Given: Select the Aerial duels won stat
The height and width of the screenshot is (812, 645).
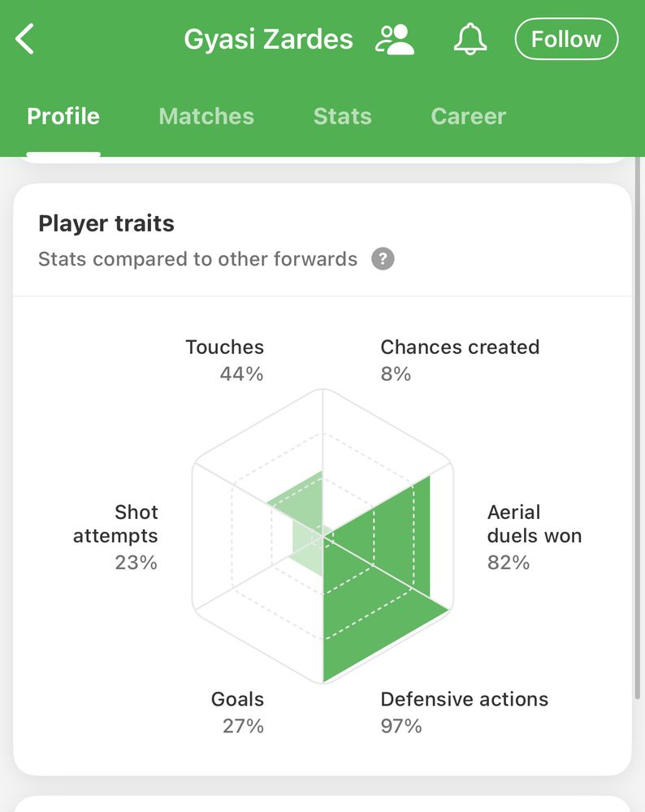Looking at the screenshot, I should pyautogui.click(x=534, y=536).
